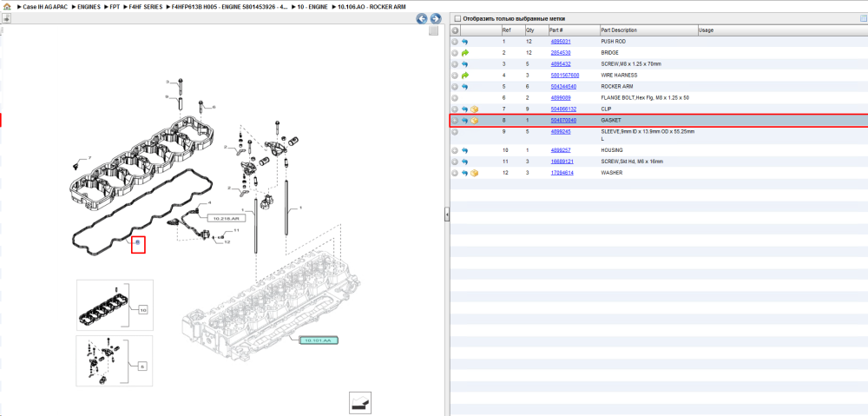Toggle the circle marker for FLANGE BOLT row
This screenshot has height=416, width=868.
[x=455, y=97]
